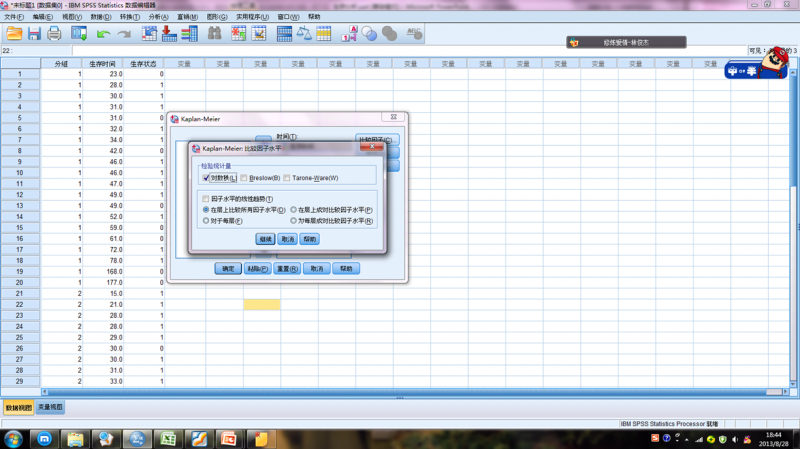Select row 22 header in the data grid
This screenshot has height=449, width=800.
(20, 305)
